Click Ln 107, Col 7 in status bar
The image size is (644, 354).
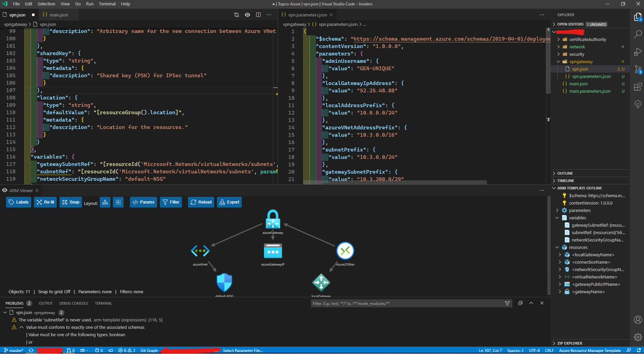[x=492, y=350]
